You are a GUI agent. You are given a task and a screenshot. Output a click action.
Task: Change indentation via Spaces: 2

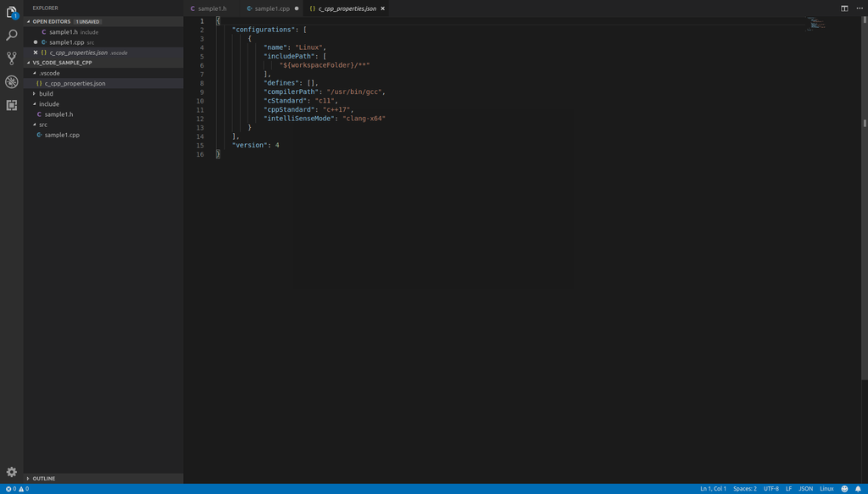[x=744, y=489]
